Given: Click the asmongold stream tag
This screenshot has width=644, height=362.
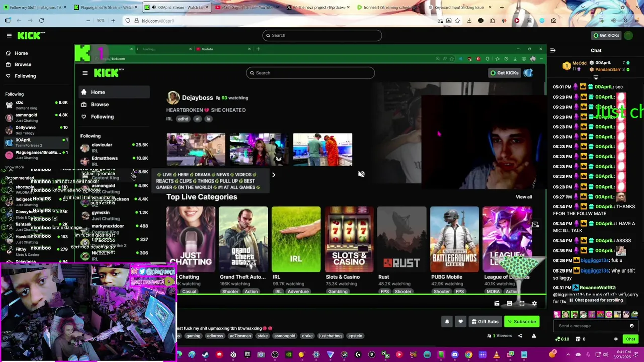Looking at the screenshot, I should pos(284,336).
